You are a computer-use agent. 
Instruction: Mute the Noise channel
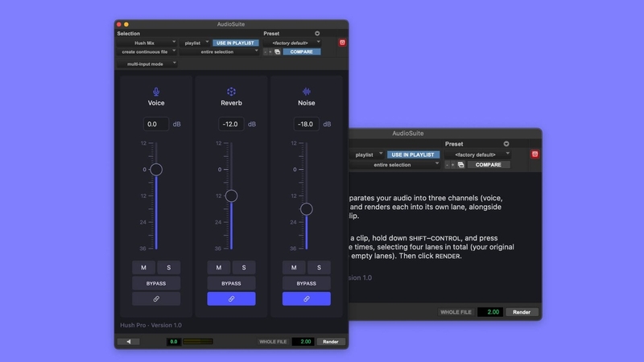(294, 268)
